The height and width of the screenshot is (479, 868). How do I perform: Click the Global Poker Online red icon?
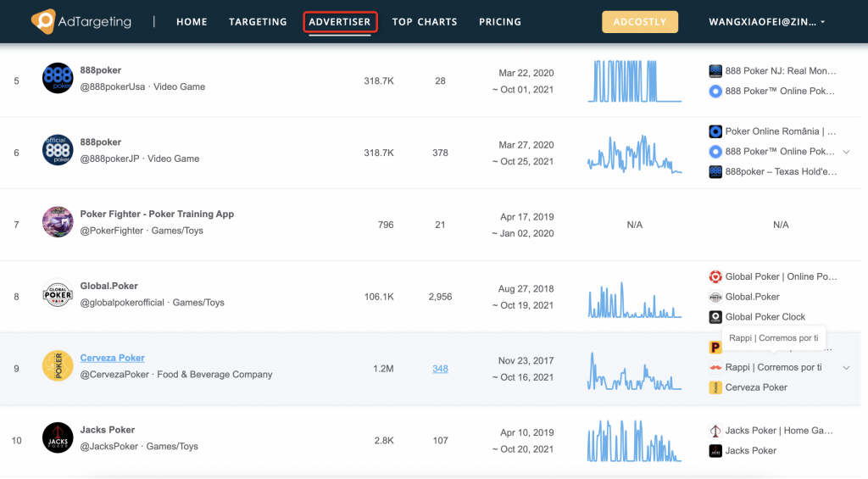tap(715, 276)
